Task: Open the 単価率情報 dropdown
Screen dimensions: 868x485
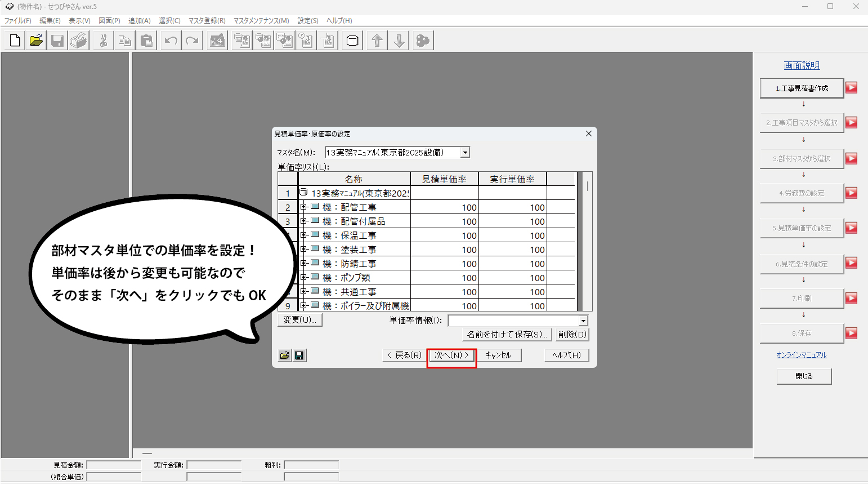Action: [x=583, y=321]
